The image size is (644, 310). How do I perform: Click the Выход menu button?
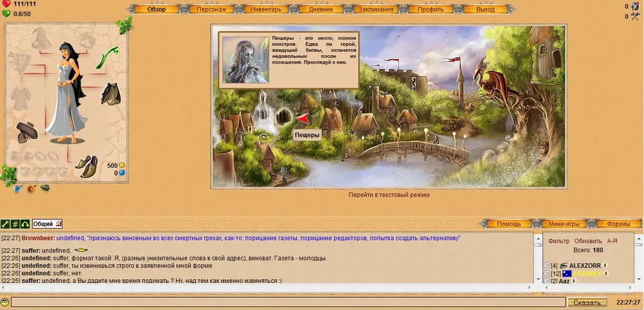tap(486, 10)
